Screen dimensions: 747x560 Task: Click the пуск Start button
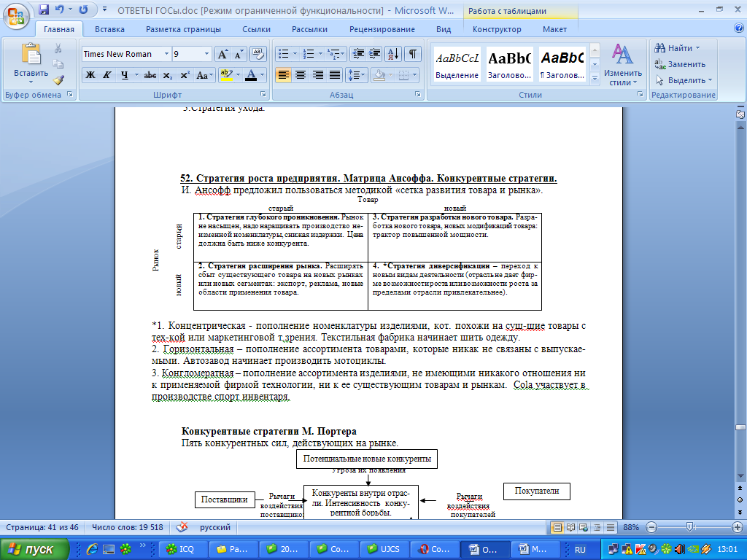tap(34, 549)
